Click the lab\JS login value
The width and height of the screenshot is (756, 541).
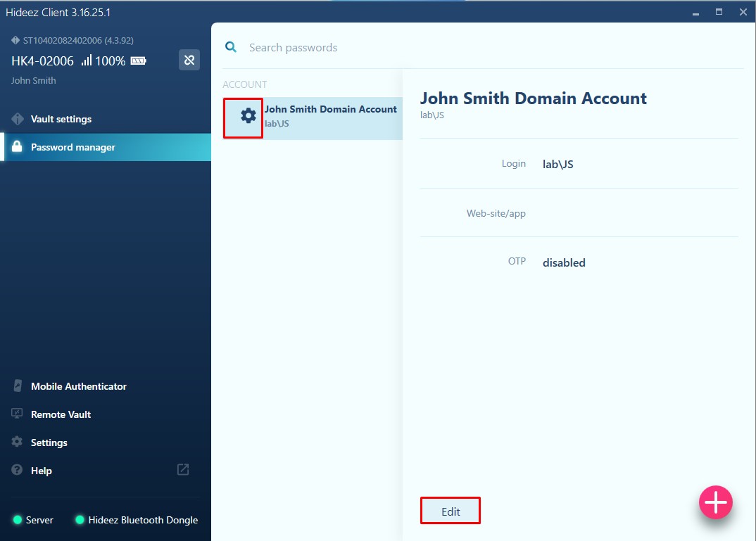(557, 164)
